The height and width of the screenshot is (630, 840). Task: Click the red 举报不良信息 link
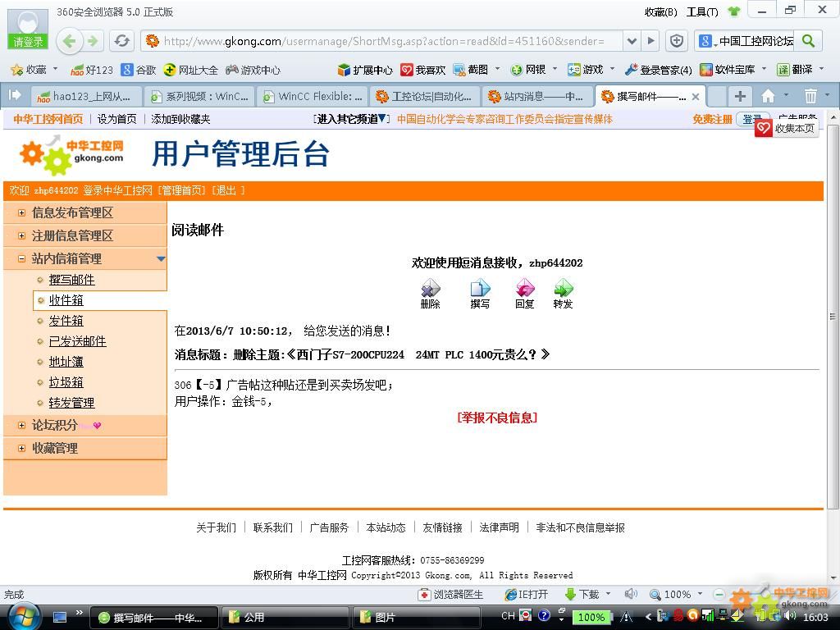pyautogui.click(x=497, y=418)
